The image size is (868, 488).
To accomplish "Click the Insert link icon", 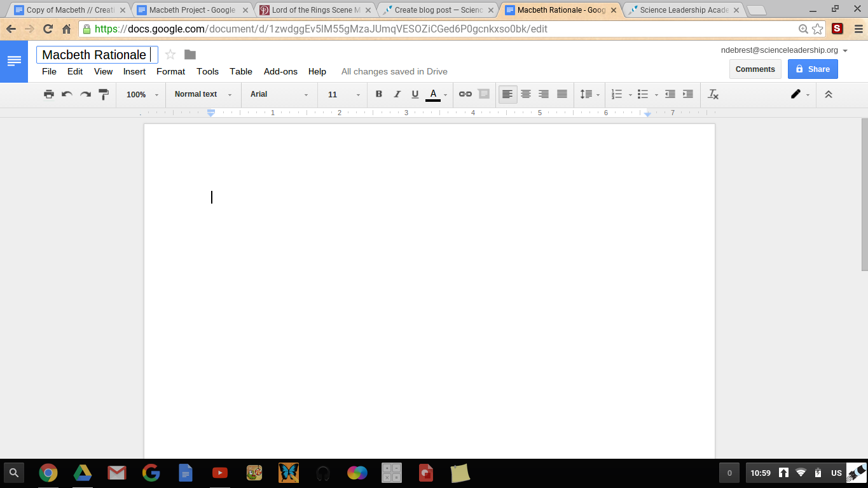I will 465,94.
